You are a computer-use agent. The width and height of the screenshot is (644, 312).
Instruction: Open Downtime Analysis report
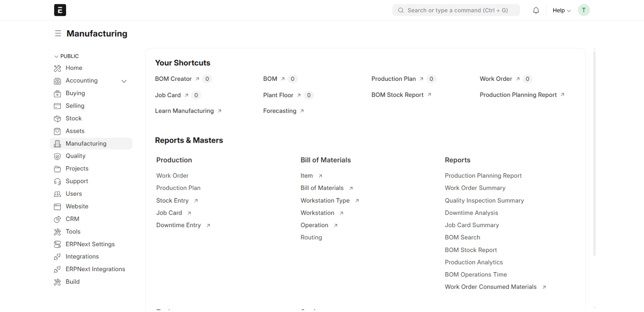pyautogui.click(x=472, y=213)
